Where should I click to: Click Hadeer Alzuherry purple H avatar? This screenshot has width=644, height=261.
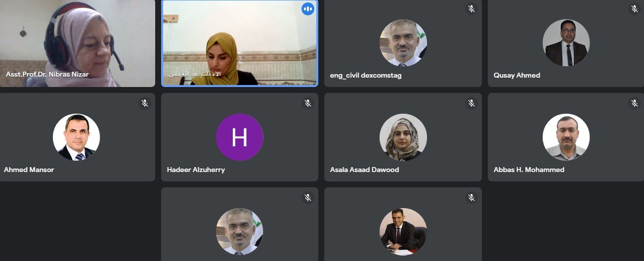tap(240, 137)
